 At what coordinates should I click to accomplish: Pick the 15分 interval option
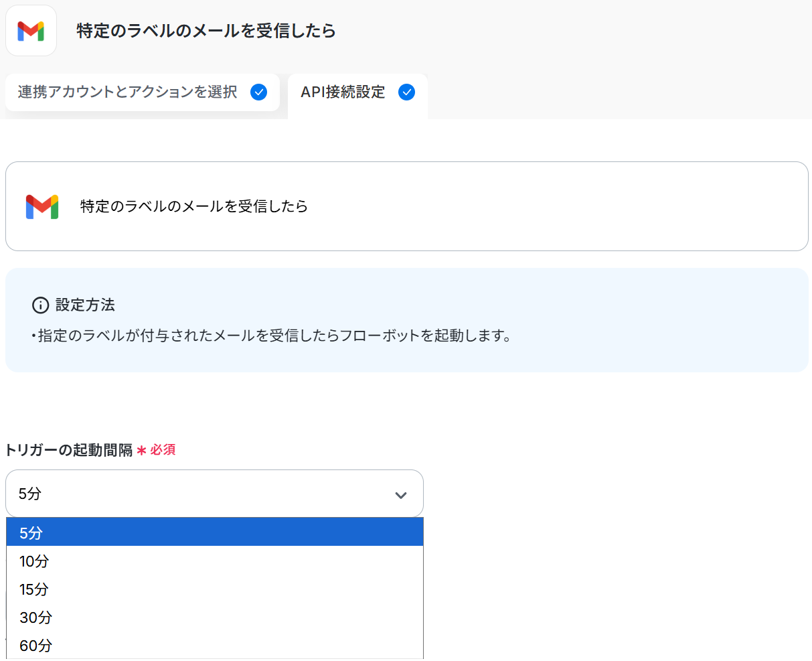[214, 589]
